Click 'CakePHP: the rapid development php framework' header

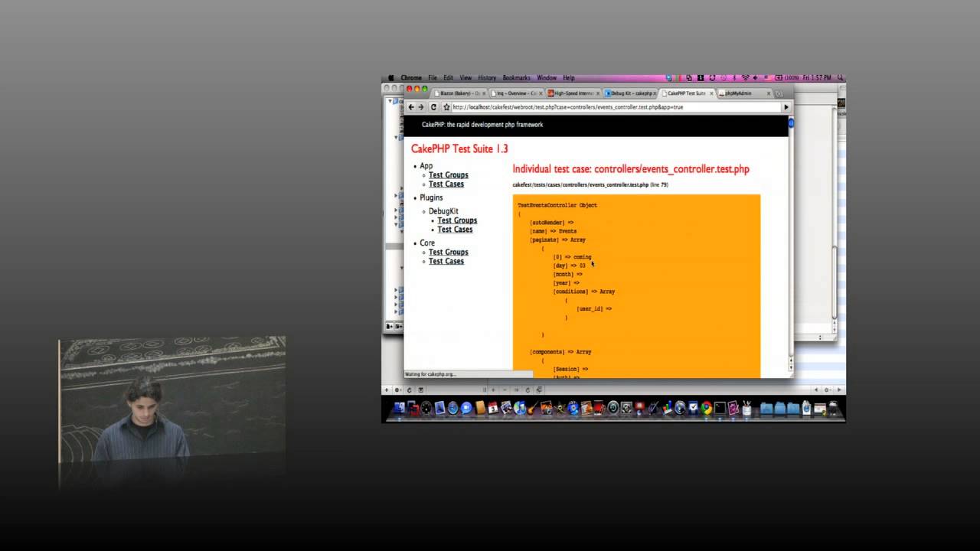(x=482, y=125)
